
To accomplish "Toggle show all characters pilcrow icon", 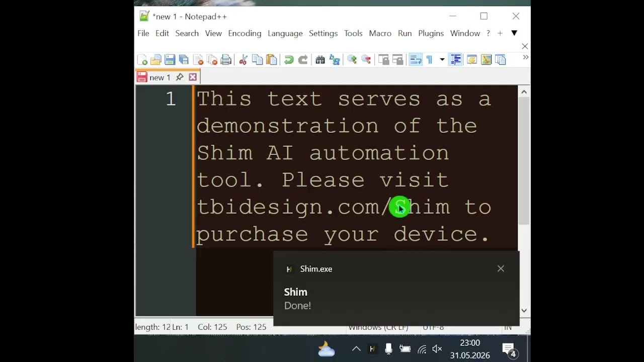I will click(429, 60).
